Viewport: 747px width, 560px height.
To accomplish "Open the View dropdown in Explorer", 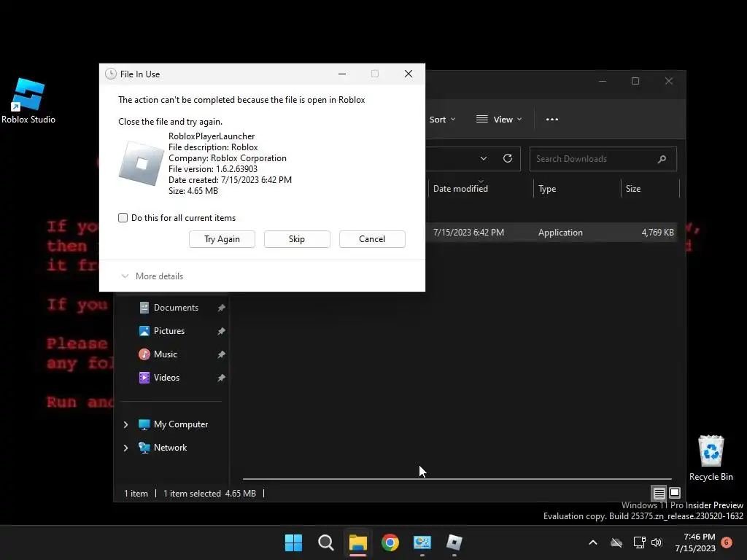I will 499,119.
